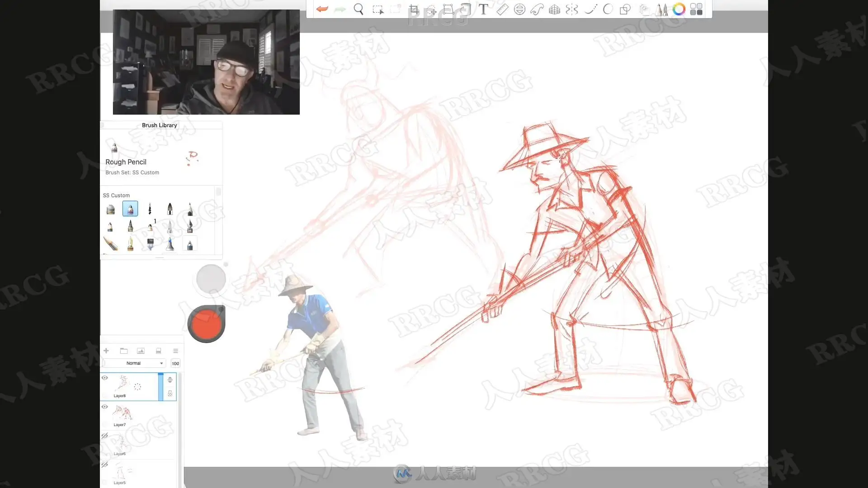
Task: Open the Normal blend mode dropdown
Action: 134,363
